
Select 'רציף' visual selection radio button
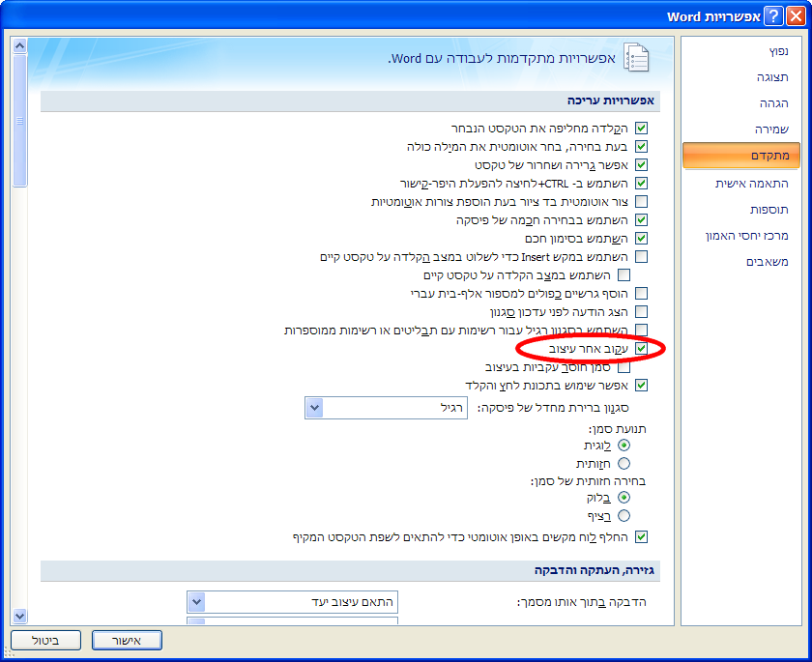coord(624,515)
